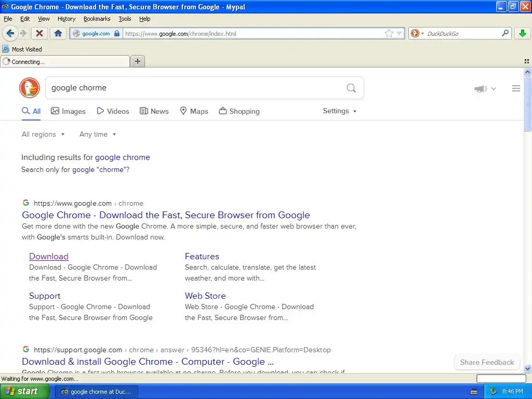Open downloads with the green arrow button

click(523, 33)
